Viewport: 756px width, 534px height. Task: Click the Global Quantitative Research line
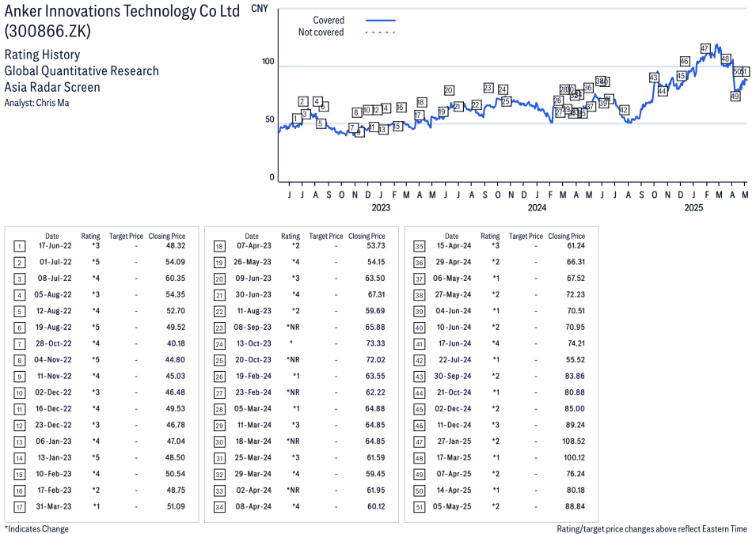point(82,71)
